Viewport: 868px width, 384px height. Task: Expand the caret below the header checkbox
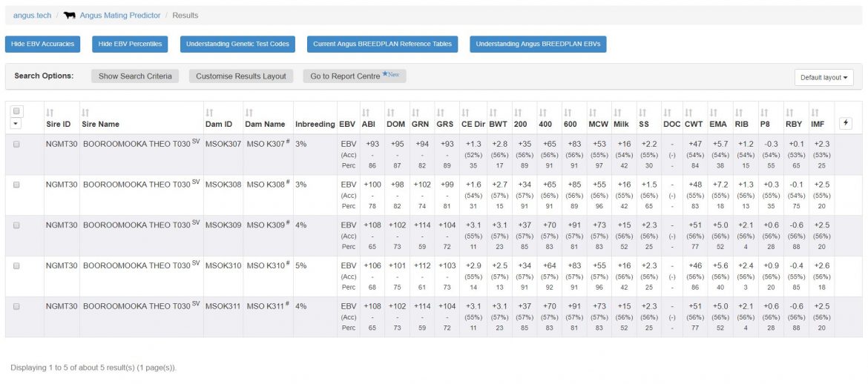click(x=17, y=124)
